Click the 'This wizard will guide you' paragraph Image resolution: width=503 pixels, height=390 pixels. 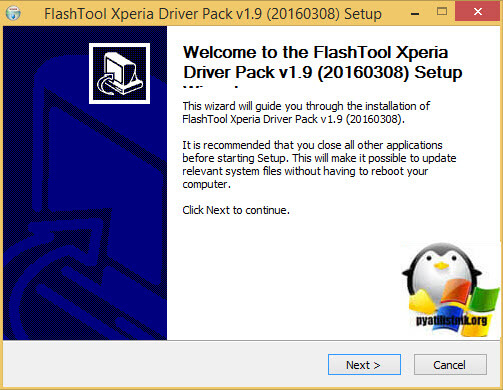pos(306,113)
